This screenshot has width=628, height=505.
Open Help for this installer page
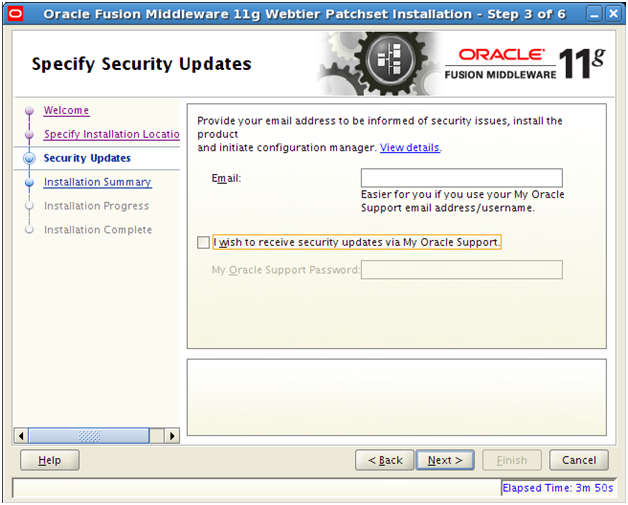coord(50,460)
